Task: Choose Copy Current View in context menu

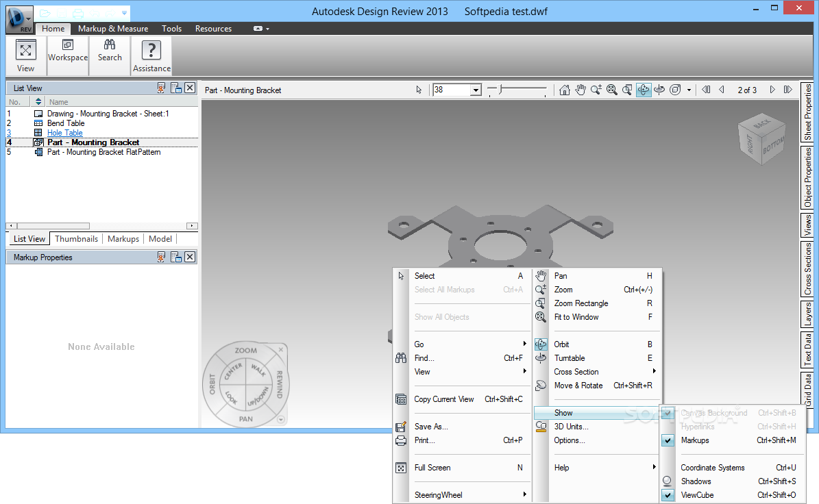Action: (x=463, y=399)
